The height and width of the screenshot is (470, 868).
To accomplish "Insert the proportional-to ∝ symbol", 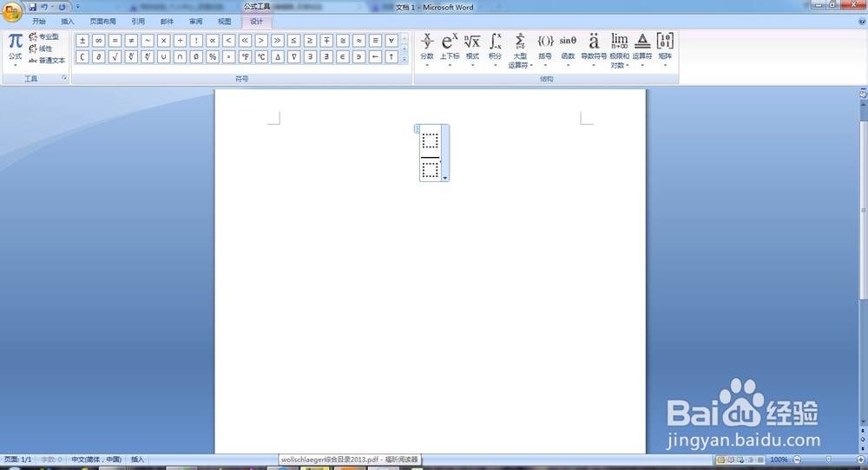I will [213, 41].
